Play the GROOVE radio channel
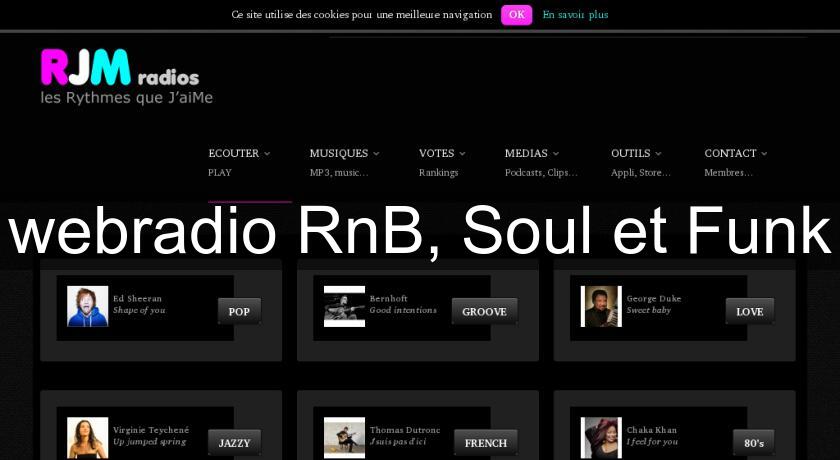 [x=484, y=311]
